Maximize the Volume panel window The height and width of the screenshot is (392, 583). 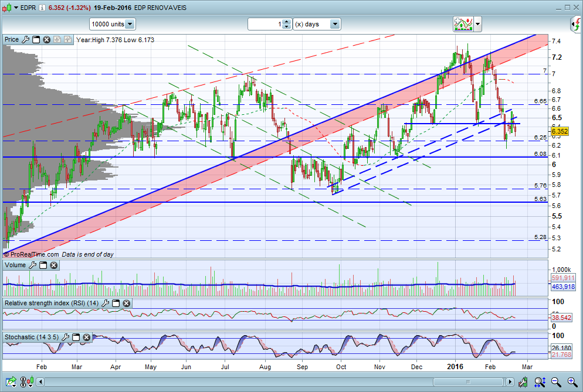pyautogui.click(x=43, y=265)
